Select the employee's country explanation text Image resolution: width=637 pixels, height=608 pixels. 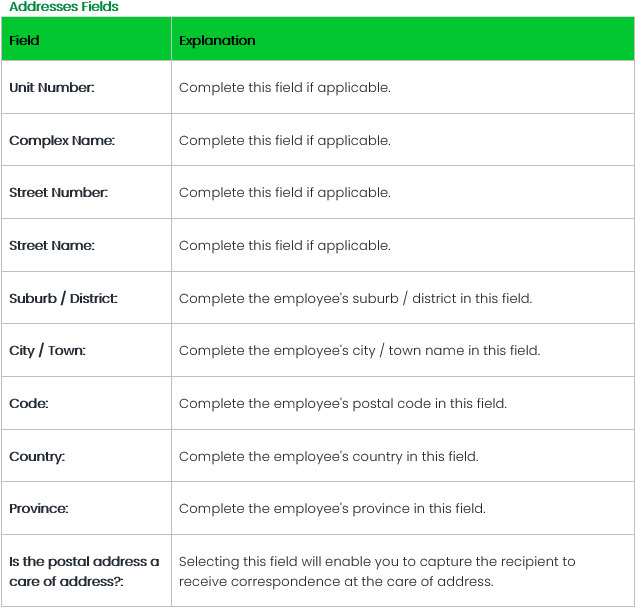tap(329, 457)
